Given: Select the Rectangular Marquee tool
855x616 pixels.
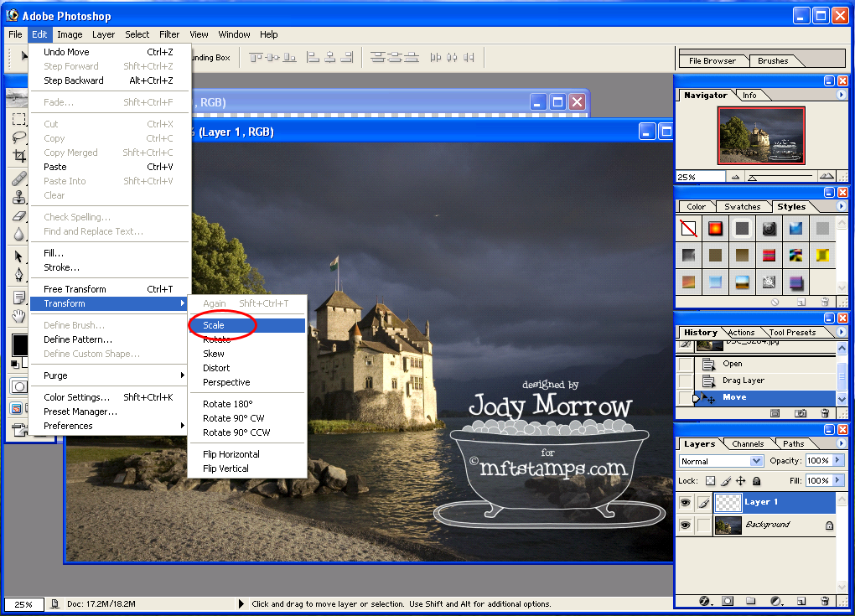Looking at the screenshot, I should (x=18, y=119).
